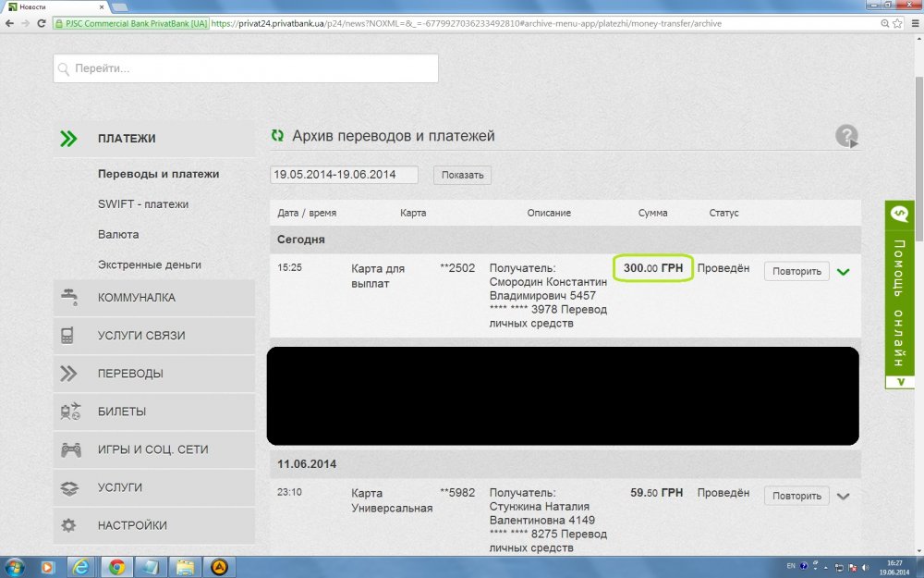Click card number **5982
Screen dimensions: 924x578
(457, 493)
